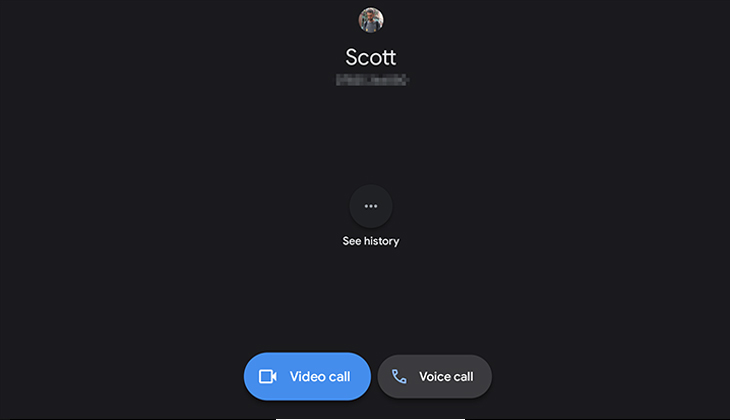Image resolution: width=730 pixels, height=420 pixels.
Task: View Scott's round avatar photo
Action: [371, 20]
